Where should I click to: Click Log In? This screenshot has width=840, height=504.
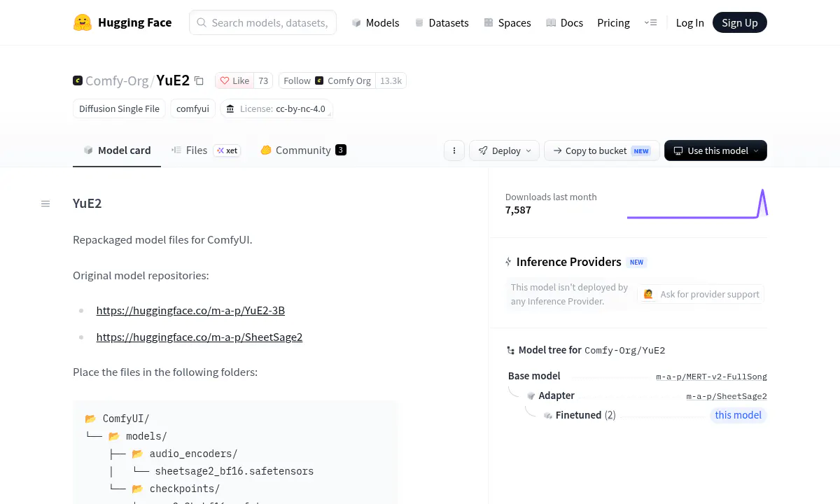pyautogui.click(x=689, y=22)
